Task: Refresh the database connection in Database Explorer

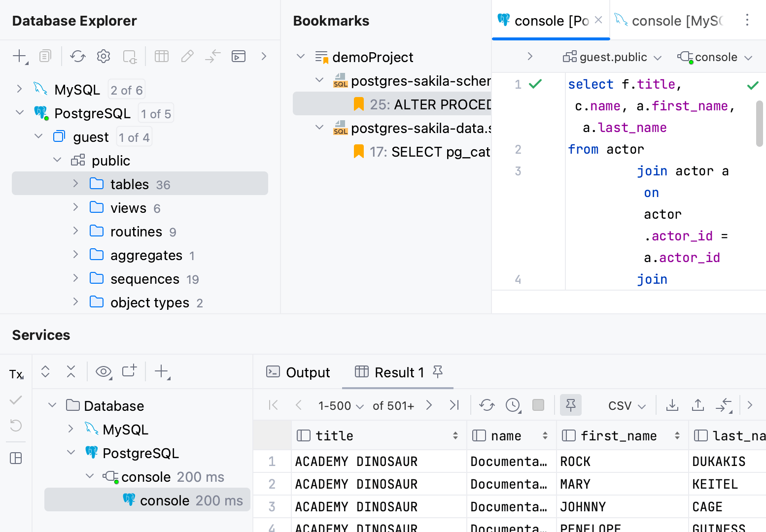Action: 77,56
